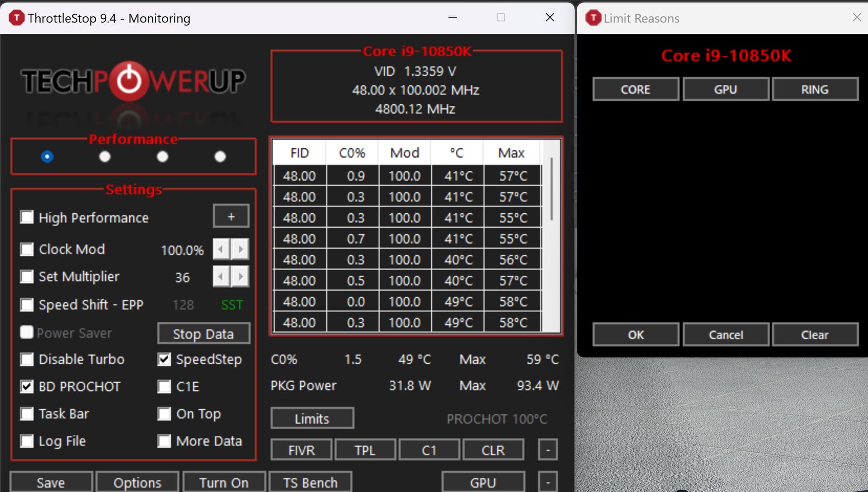Increase Set Multiplier with right arrow
This screenshot has width=868, height=492.
pyautogui.click(x=240, y=276)
